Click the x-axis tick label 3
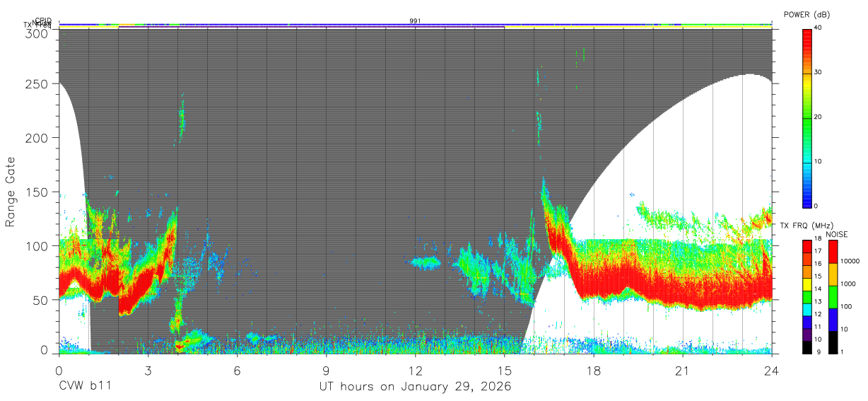868x401 pixels. point(148,370)
